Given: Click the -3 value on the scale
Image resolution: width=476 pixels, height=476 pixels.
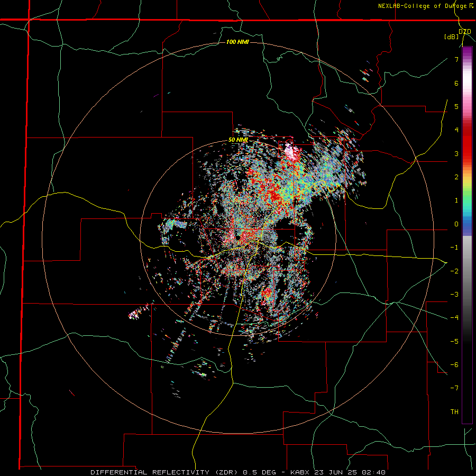Looking at the screenshot, I should pyautogui.click(x=454, y=295).
